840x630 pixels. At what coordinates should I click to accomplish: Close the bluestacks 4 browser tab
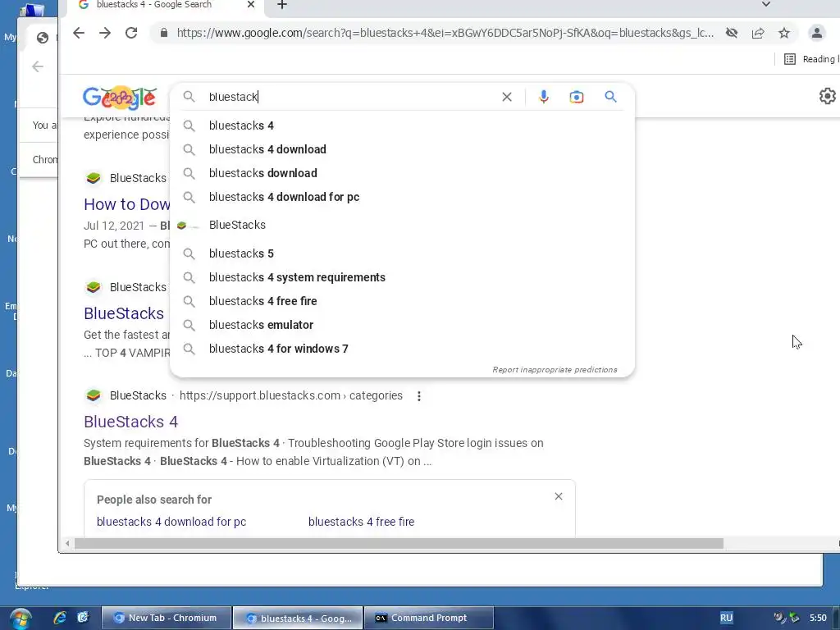pyautogui.click(x=251, y=5)
